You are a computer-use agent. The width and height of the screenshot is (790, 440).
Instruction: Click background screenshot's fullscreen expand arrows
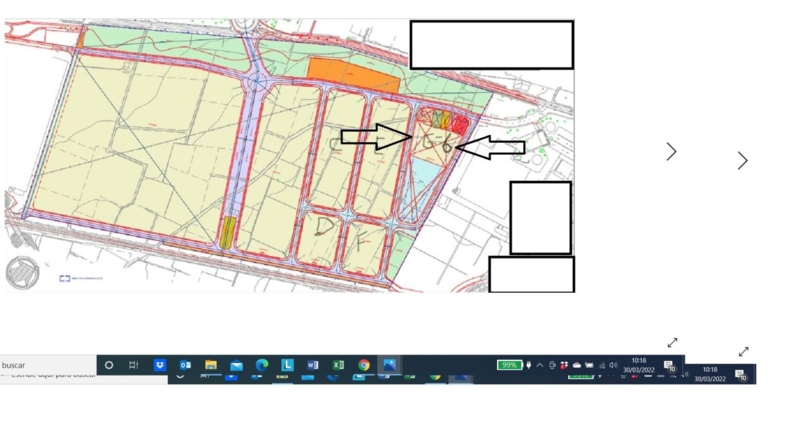tap(744, 351)
